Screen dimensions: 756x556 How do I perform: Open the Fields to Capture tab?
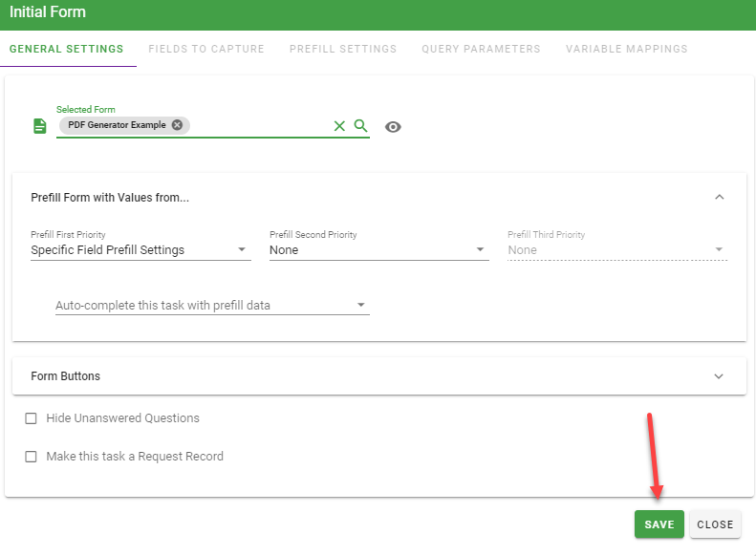click(206, 49)
